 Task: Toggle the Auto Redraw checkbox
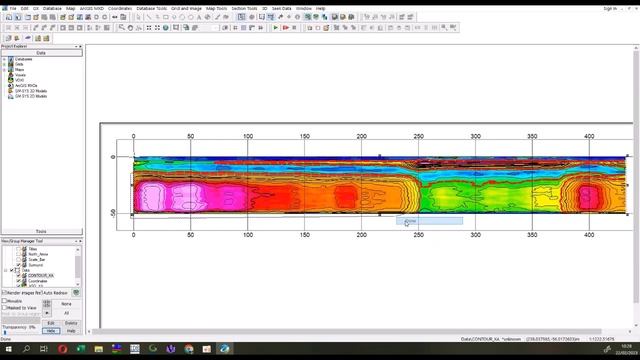pyautogui.click(x=41, y=293)
